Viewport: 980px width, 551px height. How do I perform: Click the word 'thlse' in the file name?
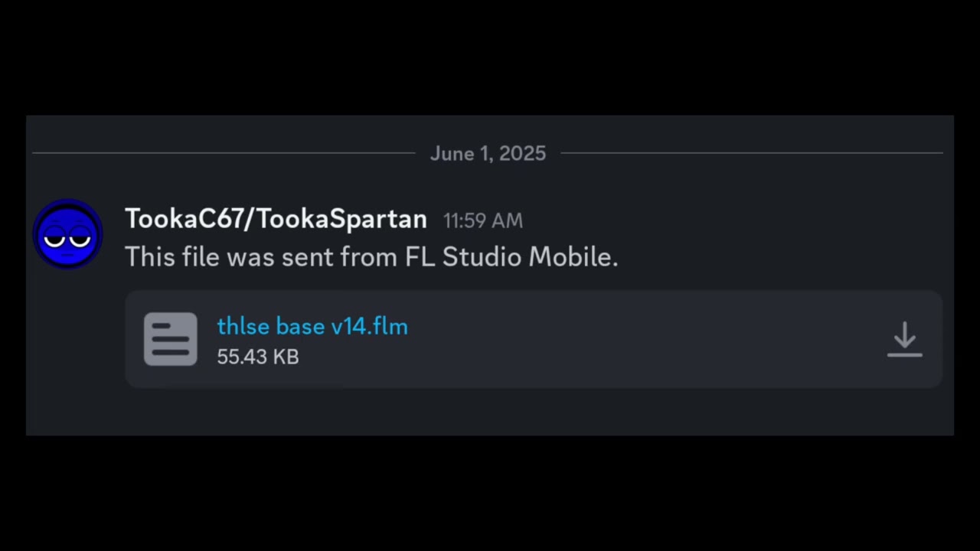[243, 327]
